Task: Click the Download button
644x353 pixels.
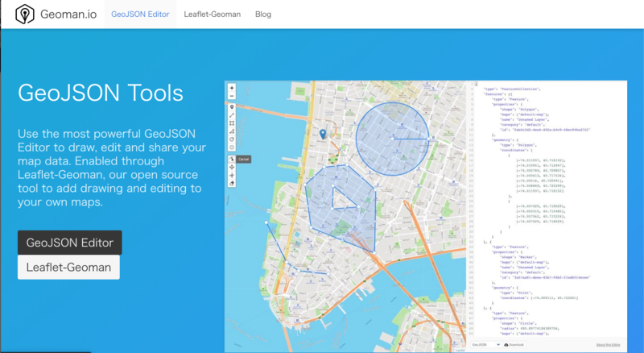Action: click(x=514, y=345)
